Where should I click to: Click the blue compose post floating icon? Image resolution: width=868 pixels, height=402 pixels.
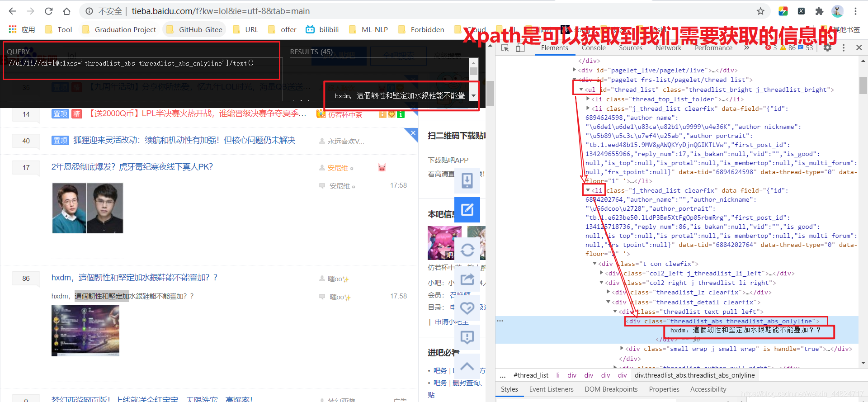[467, 209]
